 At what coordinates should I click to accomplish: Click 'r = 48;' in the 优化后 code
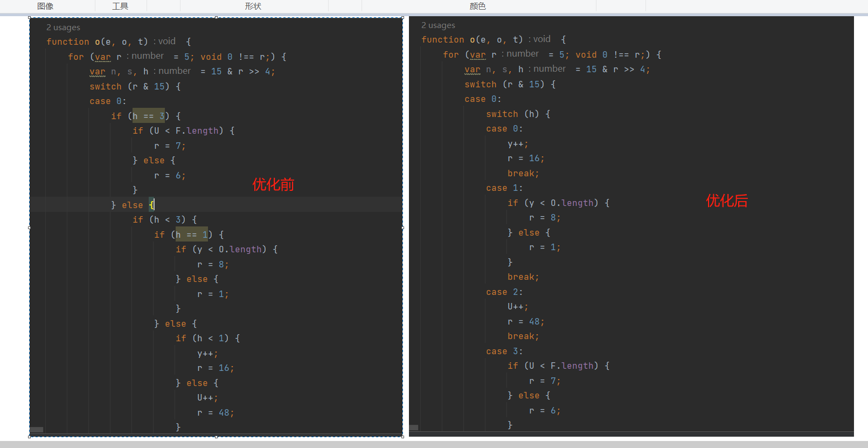click(x=526, y=321)
